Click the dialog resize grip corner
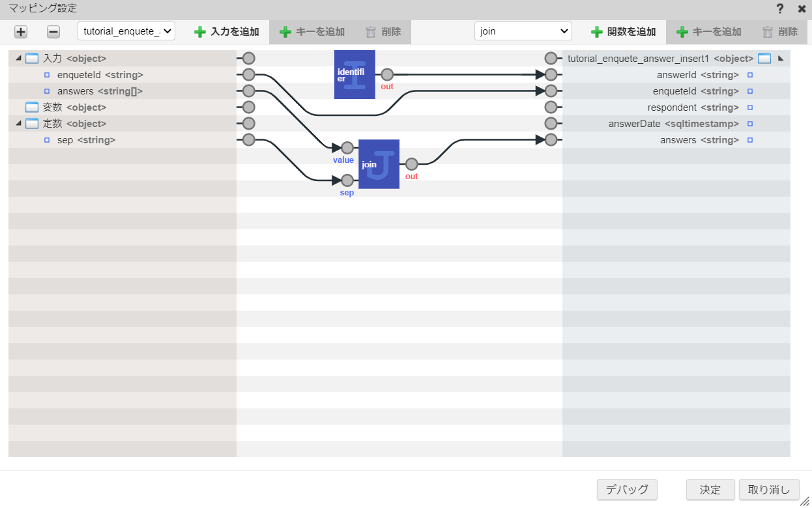Viewport: 812px width, 508px height. click(x=805, y=501)
